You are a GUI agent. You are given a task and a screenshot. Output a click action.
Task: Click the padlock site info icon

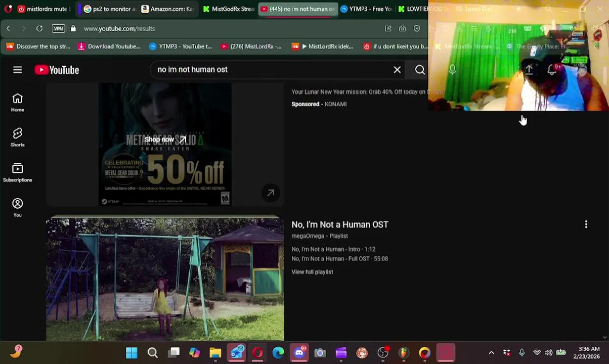73,29
